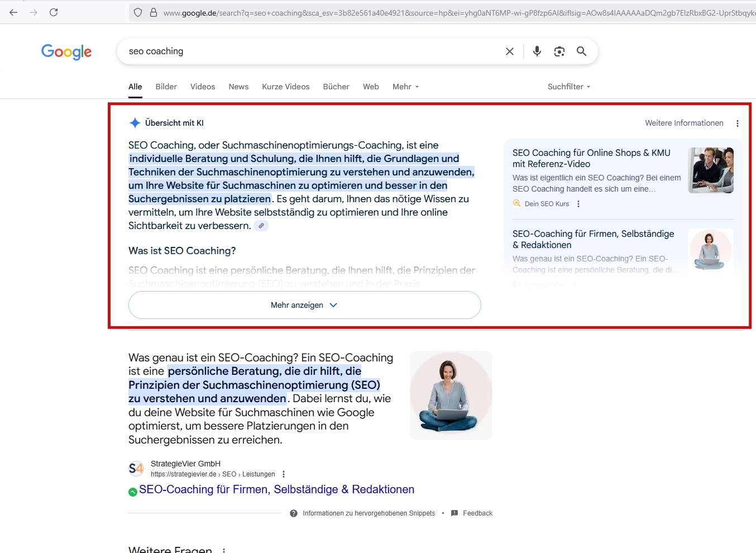The width and height of the screenshot is (756, 553).
Task: Open three-dot menu next to Dein SEO Kurs
Action: pyautogui.click(x=578, y=204)
